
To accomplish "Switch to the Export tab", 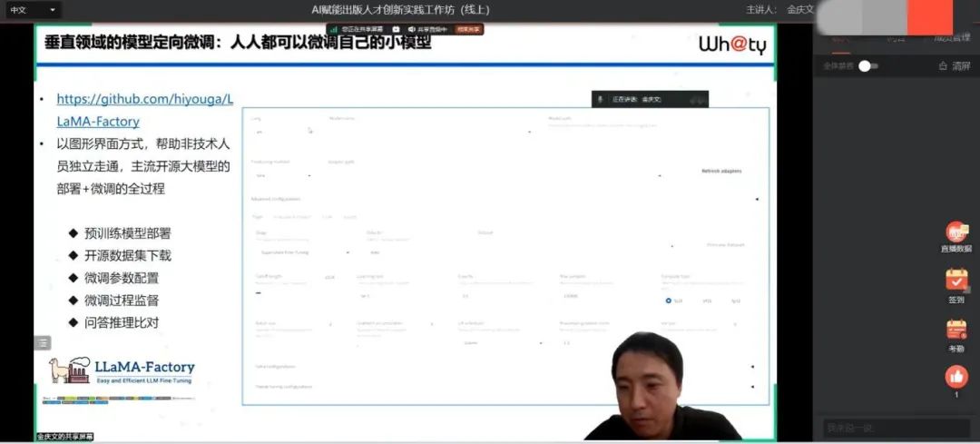I will pyautogui.click(x=350, y=217).
